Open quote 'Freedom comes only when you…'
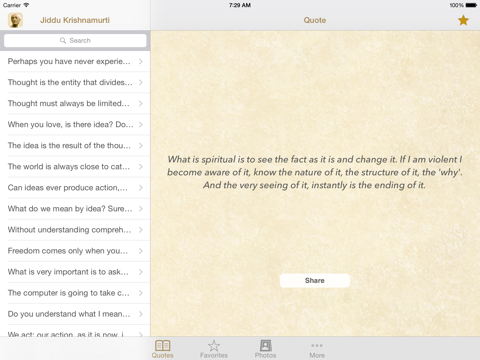The image size is (480, 360). tap(75, 251)
